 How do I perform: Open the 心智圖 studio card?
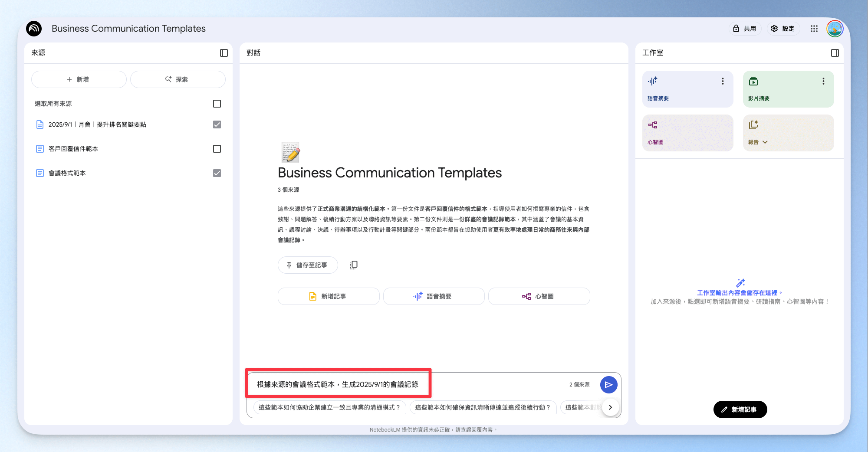click(x=688, y=133)
